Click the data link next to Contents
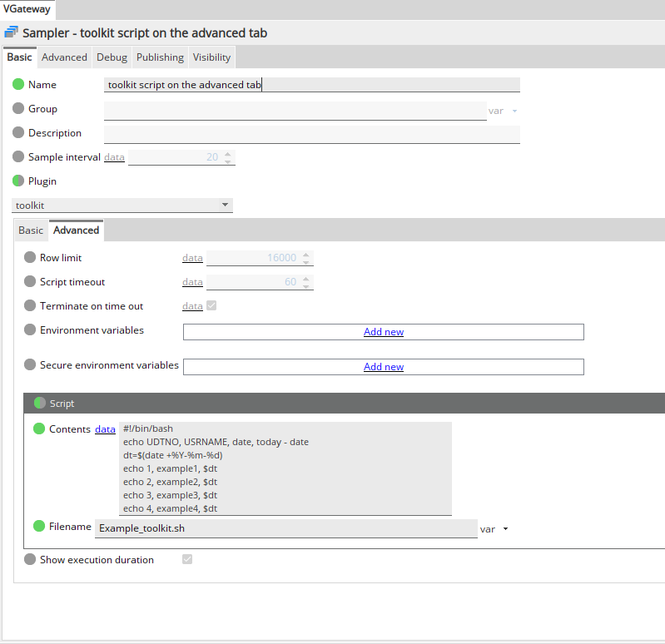This screenshot has height=644, width=665. click(105, 429)
